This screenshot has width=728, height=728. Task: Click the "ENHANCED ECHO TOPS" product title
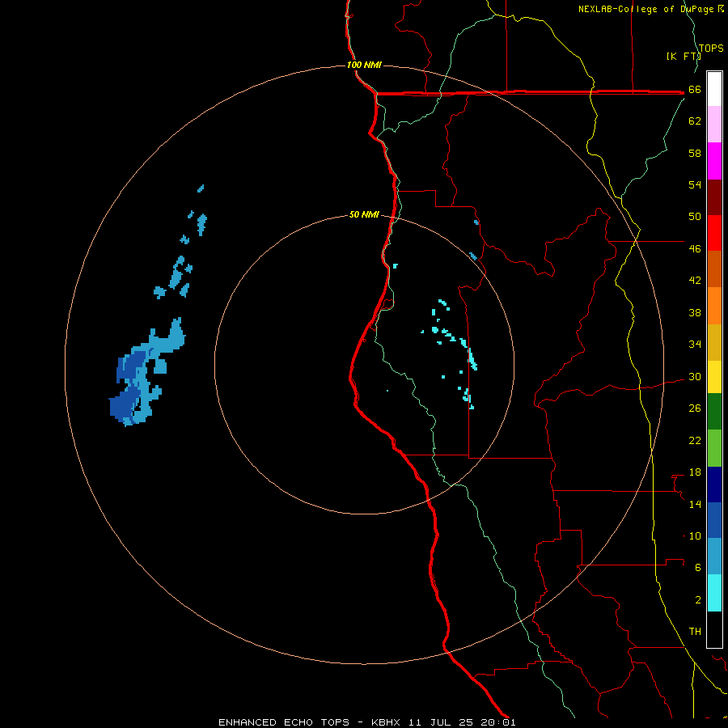284,722
